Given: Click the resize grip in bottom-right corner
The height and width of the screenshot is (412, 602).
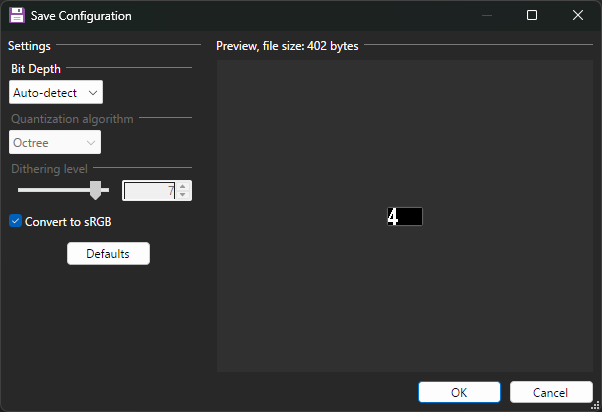Looking at the screenshot, I should click(596, 406).
